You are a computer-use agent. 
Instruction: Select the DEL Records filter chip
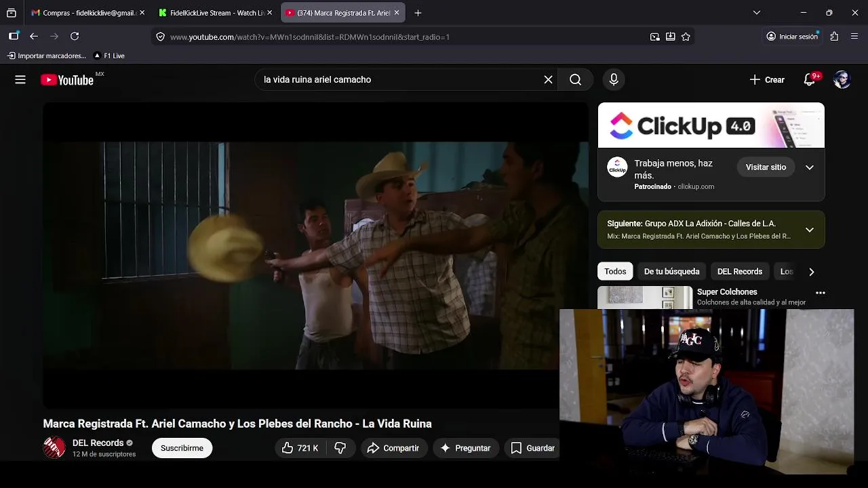click(x=740, y=272)
